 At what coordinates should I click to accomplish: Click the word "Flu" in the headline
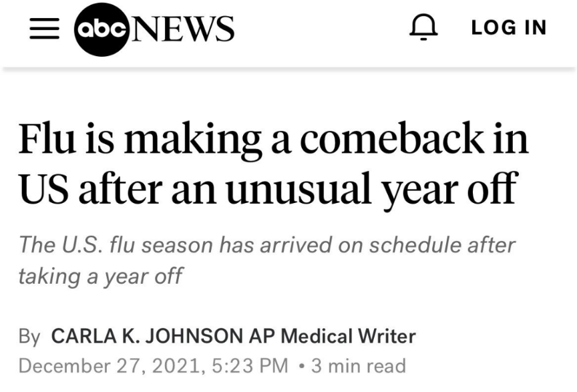(x=44, y=139)
